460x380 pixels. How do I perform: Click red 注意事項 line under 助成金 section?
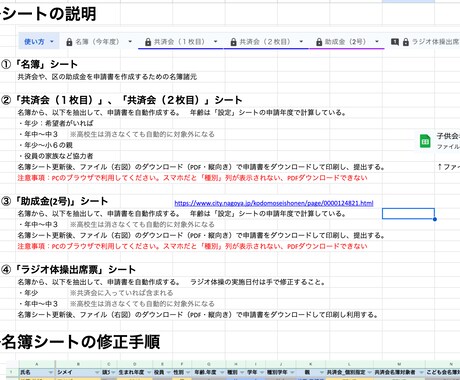[x=192, y=246]
